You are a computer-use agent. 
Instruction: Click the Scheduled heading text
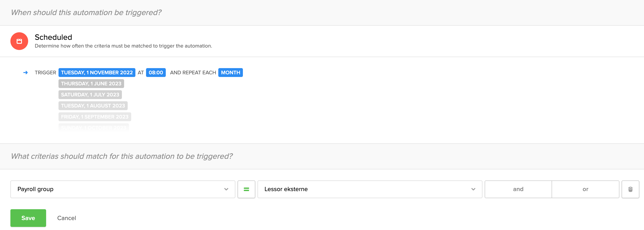[53, 37]
